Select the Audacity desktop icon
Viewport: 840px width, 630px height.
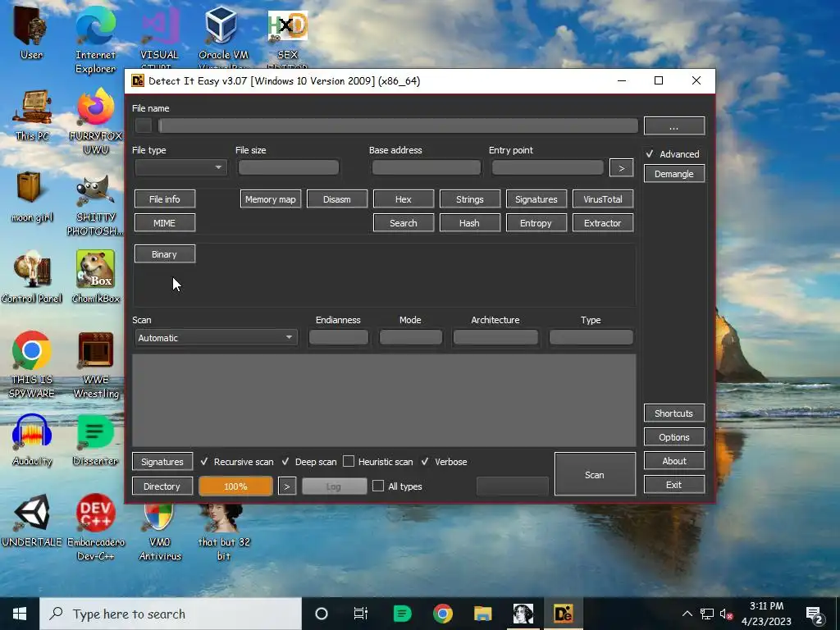click(x=32, y=441)
